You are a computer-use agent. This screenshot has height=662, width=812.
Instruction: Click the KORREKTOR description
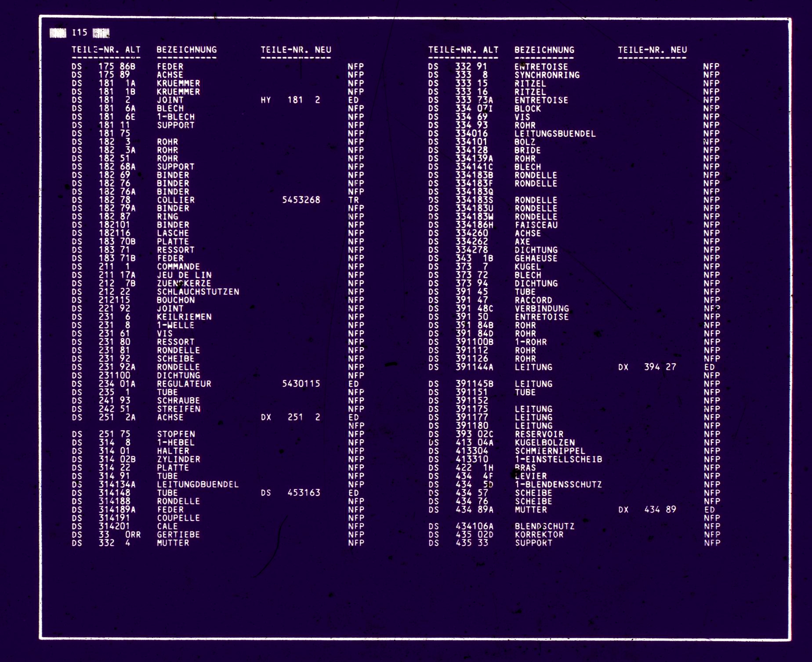pos(539,535)
